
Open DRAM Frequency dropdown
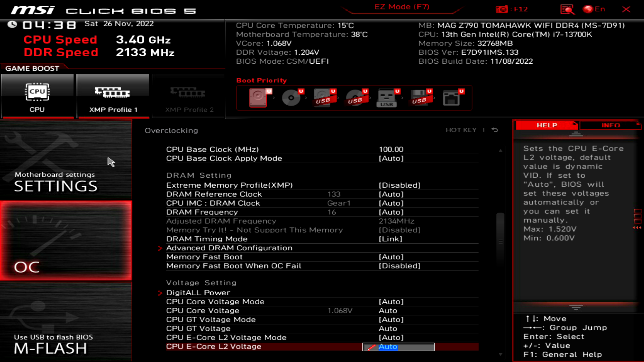[391, 212]
